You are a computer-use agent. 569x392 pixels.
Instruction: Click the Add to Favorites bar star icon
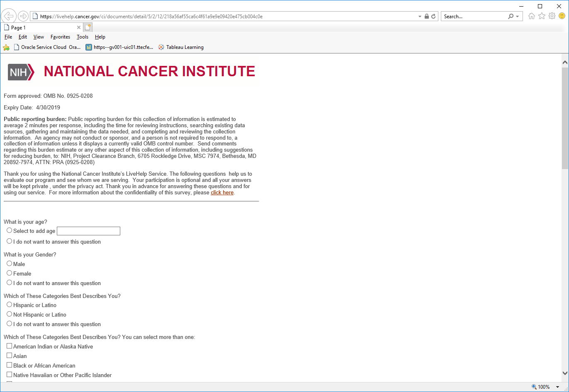pyautogui.click(x=6, y=47)
